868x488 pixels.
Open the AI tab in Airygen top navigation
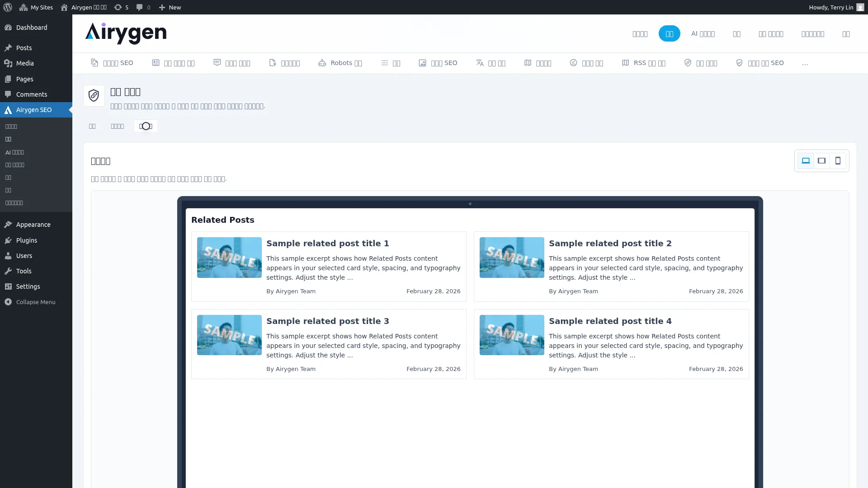click(x=703, y=34)
